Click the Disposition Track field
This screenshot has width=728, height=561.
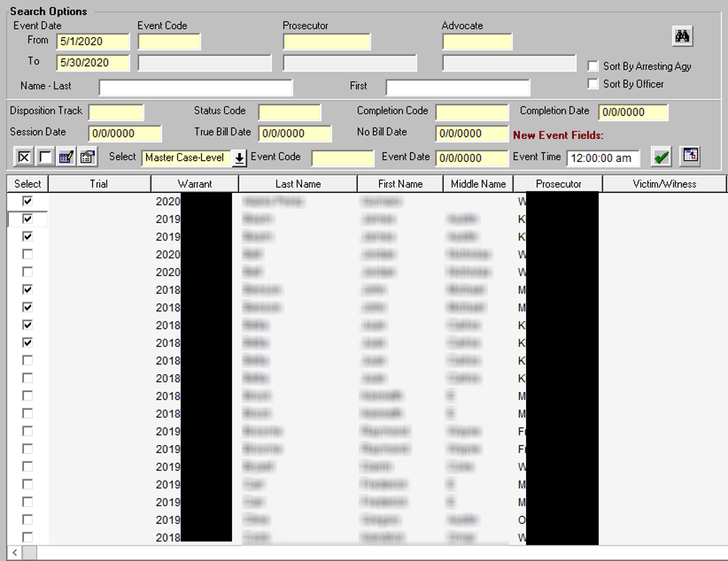pyautogui.click(x=116, y=113)
